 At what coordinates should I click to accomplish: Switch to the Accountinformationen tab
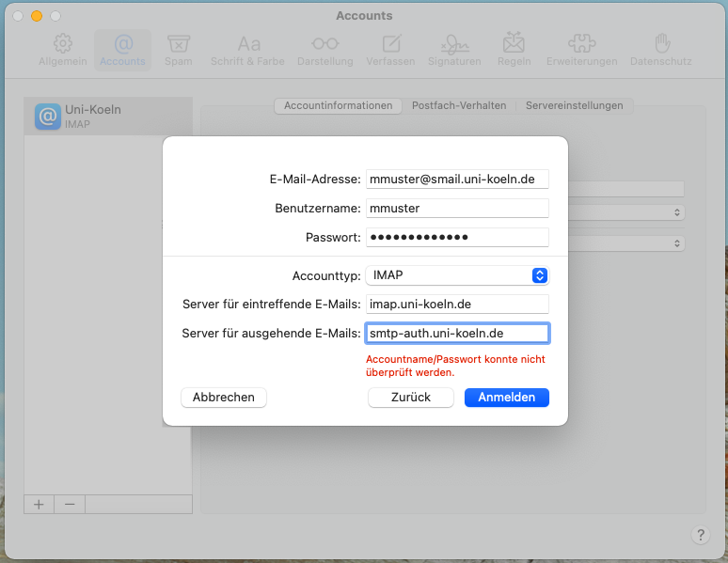point(338,106)
